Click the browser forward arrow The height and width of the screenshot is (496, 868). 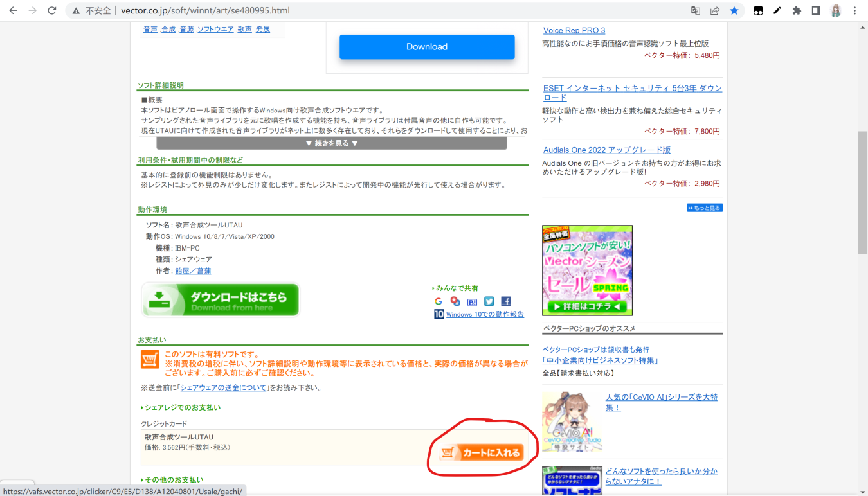32,11
